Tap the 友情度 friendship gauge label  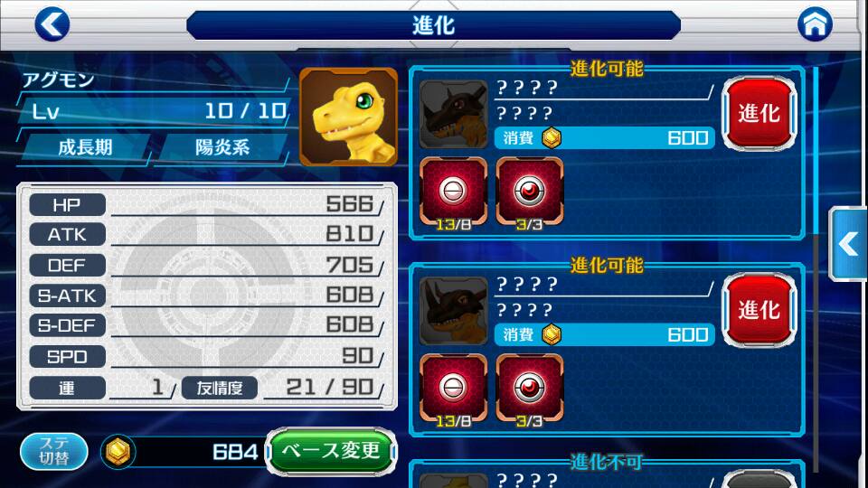220,388
